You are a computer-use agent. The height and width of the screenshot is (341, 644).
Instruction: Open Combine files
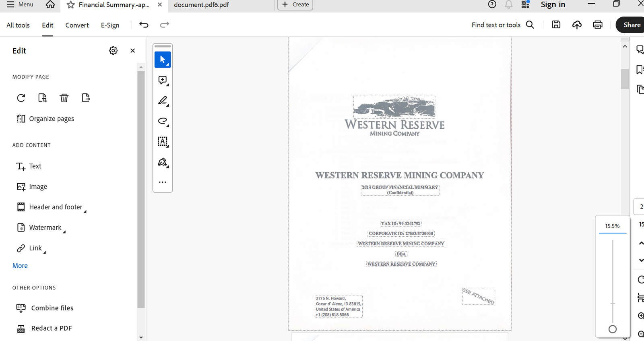45,308
